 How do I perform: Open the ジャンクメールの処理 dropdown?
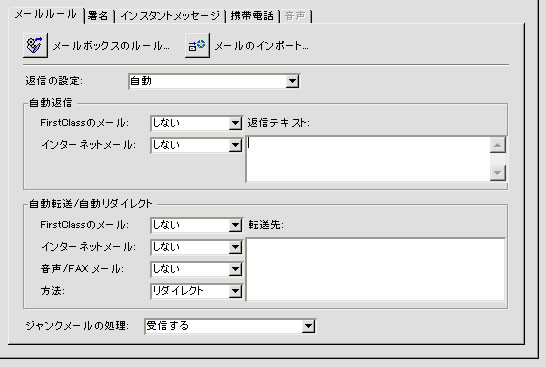(230, 326)
